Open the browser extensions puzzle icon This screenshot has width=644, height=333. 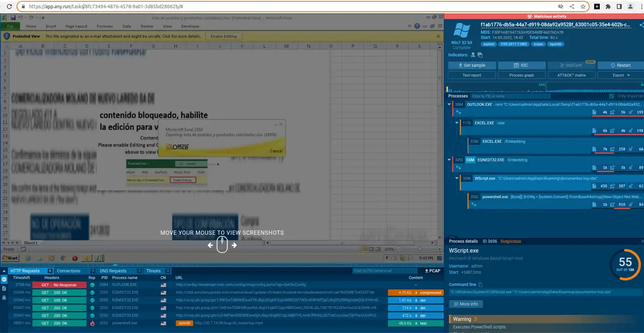click(x=608, y=7)
